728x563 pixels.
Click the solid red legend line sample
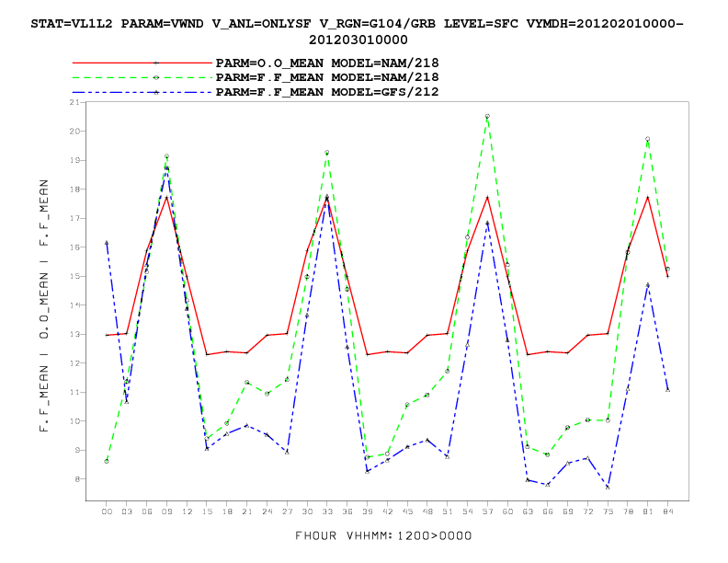click(142, 63)
